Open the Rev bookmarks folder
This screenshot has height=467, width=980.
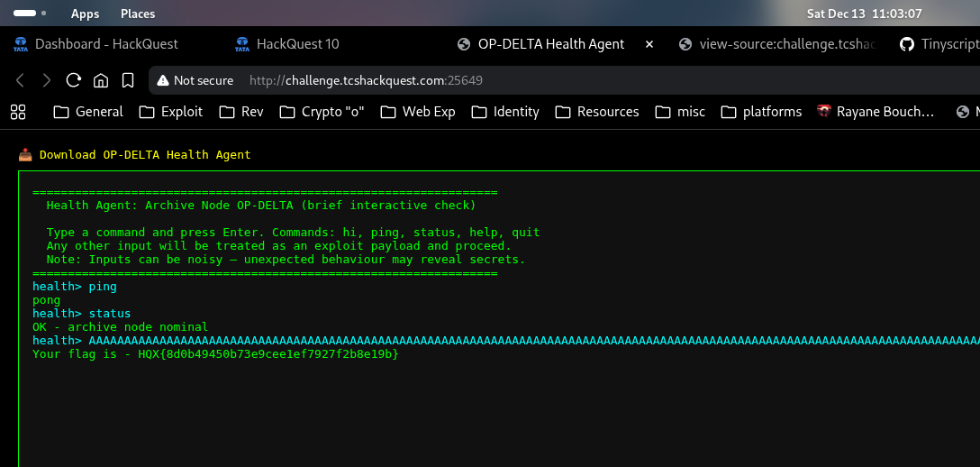coord(241,112)
